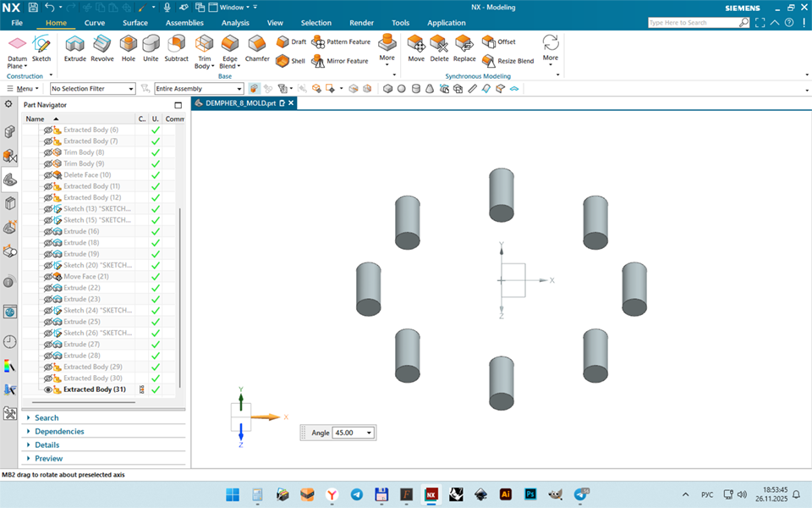Click the Offset Region tool

pos(499,41)
